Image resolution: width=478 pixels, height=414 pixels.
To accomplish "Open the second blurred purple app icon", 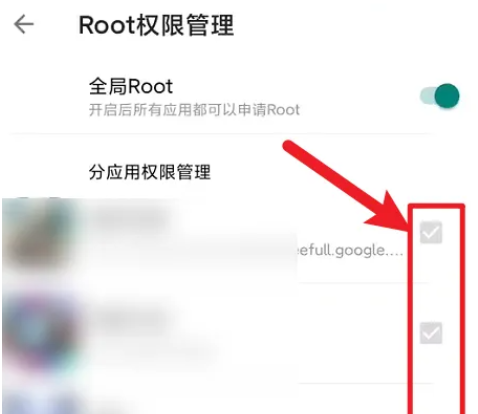I will (42, 333).
